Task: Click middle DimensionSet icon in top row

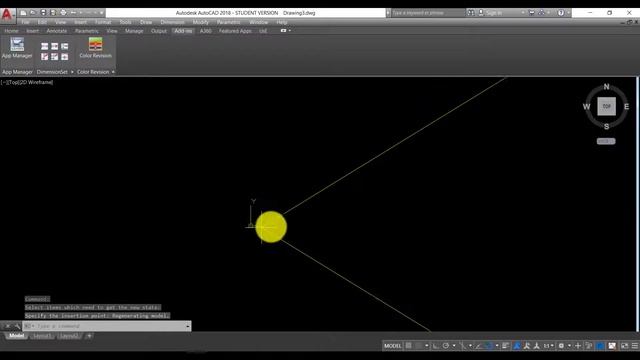Action: pos(55,46)
